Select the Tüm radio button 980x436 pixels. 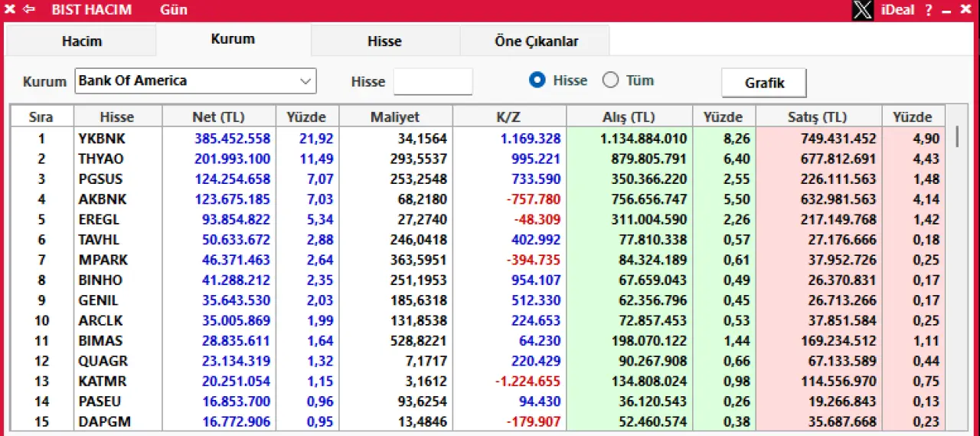[610, 80]
